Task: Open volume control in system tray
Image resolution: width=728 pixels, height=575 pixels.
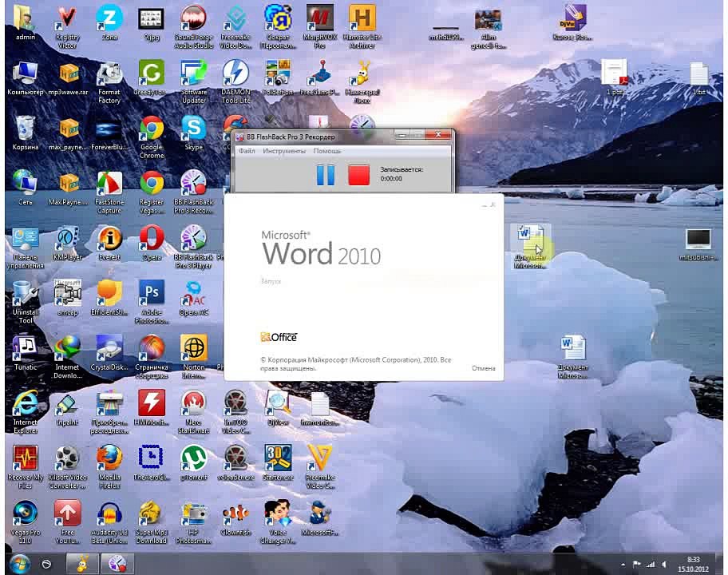Action: point(664,565)
